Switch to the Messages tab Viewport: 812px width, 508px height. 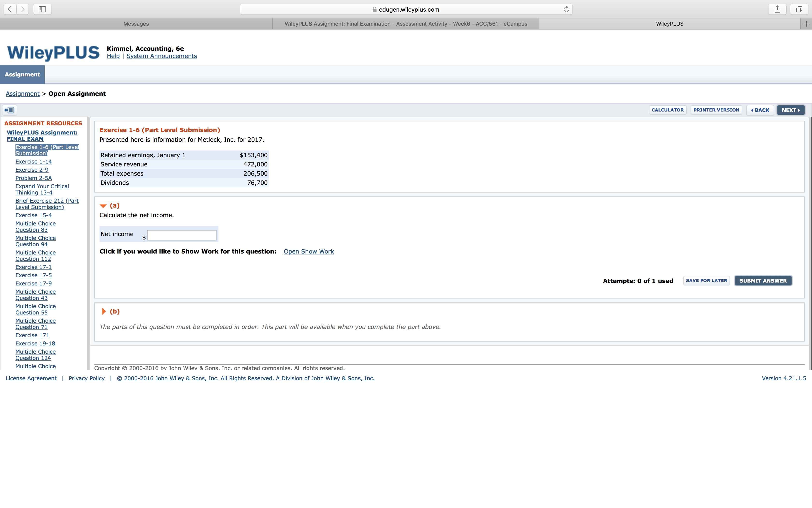(136, 24)
